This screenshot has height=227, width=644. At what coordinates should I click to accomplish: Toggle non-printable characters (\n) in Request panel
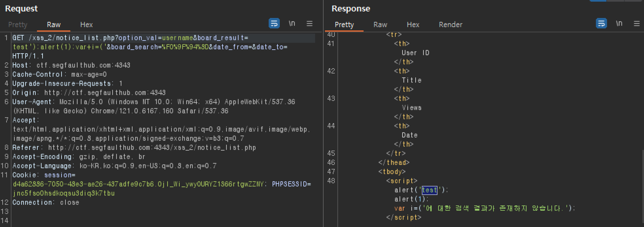(292, 24)
